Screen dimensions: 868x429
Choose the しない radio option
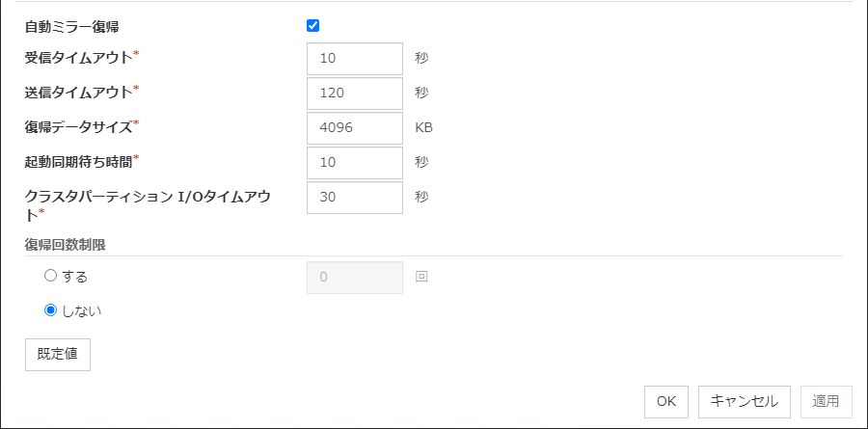coord(51,310)
